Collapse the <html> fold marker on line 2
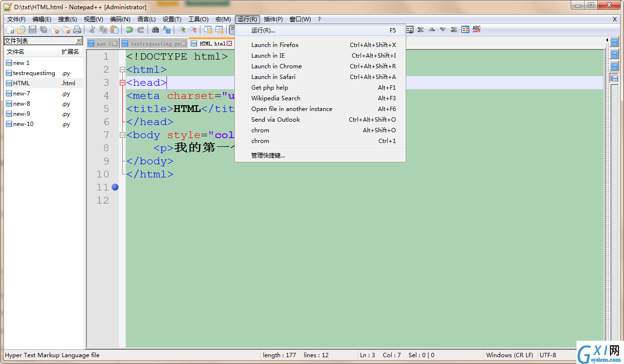The height and width of the screenshot is (364, 624). pos(122,70)
